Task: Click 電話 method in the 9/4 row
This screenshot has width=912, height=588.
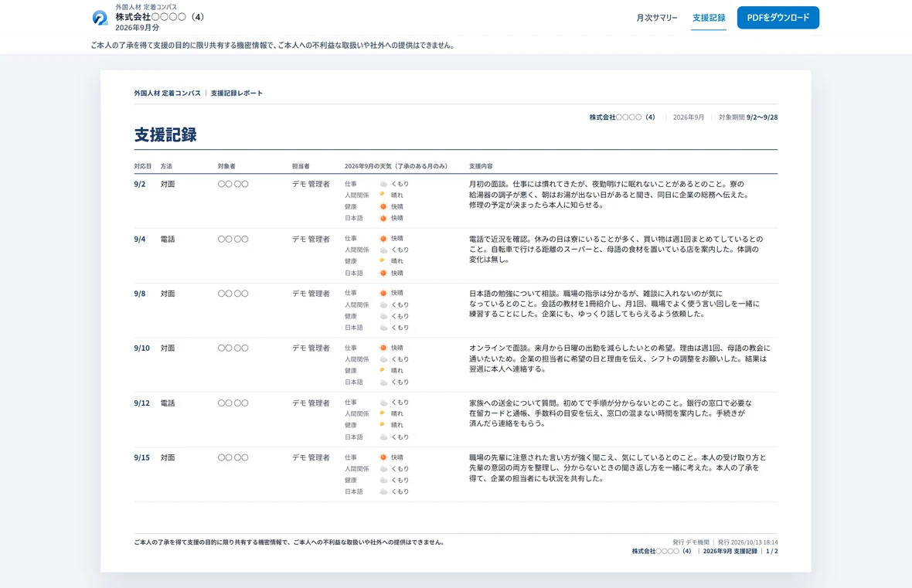Action: [168, 239]
